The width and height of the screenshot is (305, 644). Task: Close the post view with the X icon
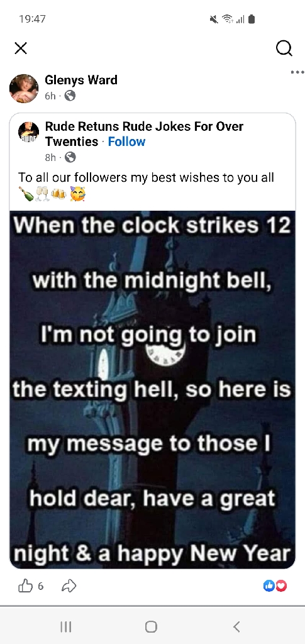pos(21,48)
